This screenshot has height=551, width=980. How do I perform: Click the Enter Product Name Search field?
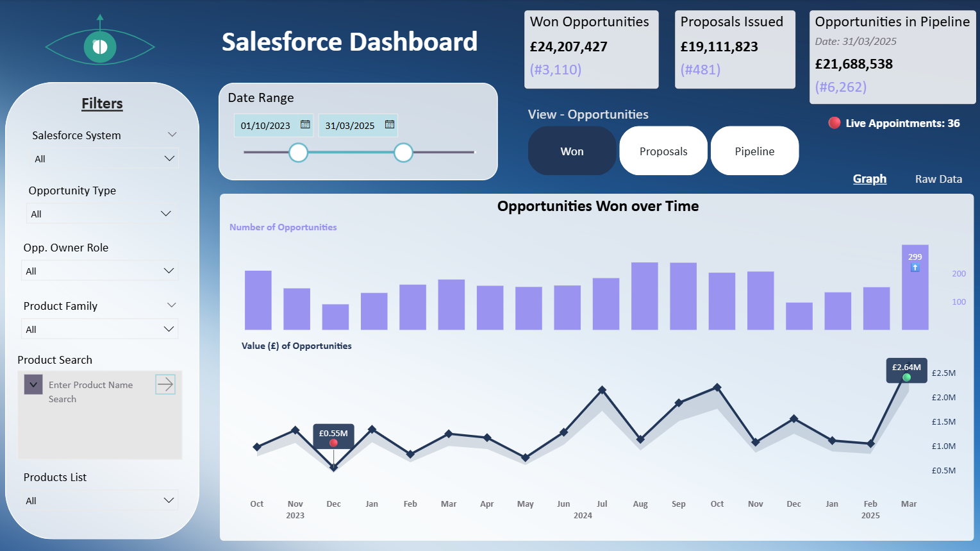(x=97, y=392)
